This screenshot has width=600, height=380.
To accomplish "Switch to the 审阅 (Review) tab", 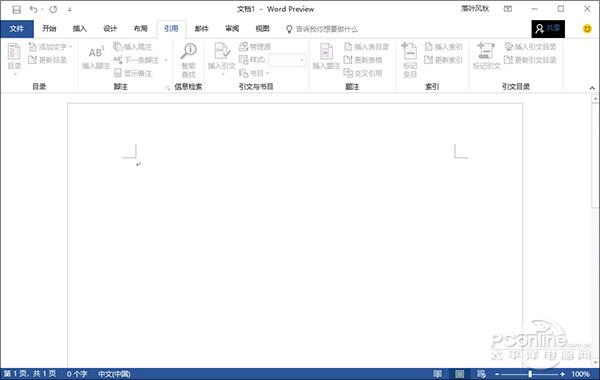I will tap(232, 29).
